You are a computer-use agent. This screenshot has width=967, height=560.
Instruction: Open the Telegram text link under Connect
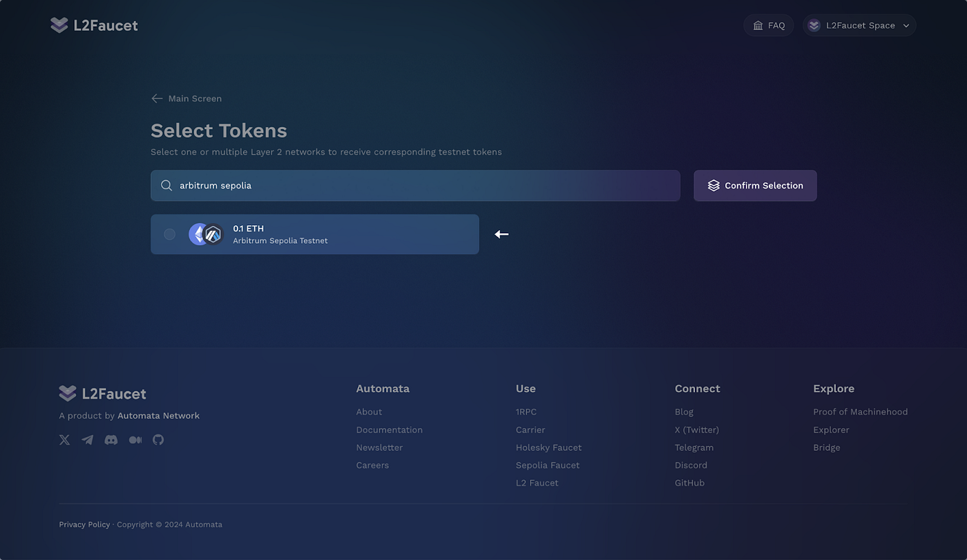click(x=694, y=447)
